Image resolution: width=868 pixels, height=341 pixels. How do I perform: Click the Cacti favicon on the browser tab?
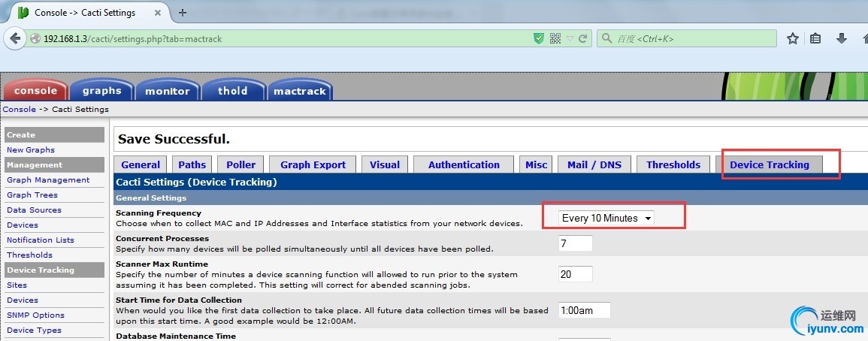click(x=23, y=12)
